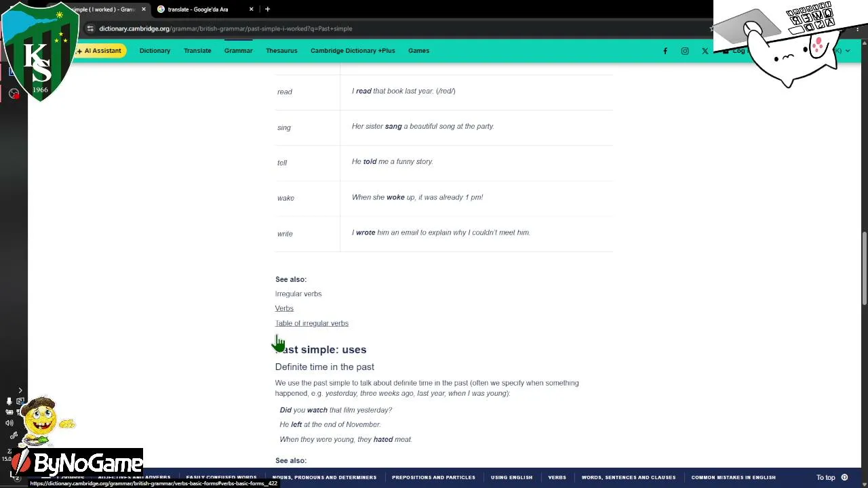This screenshot has width=868, height=488.
Task: Click the 'Past simple: uses' heading
Action: coord(321,350)
